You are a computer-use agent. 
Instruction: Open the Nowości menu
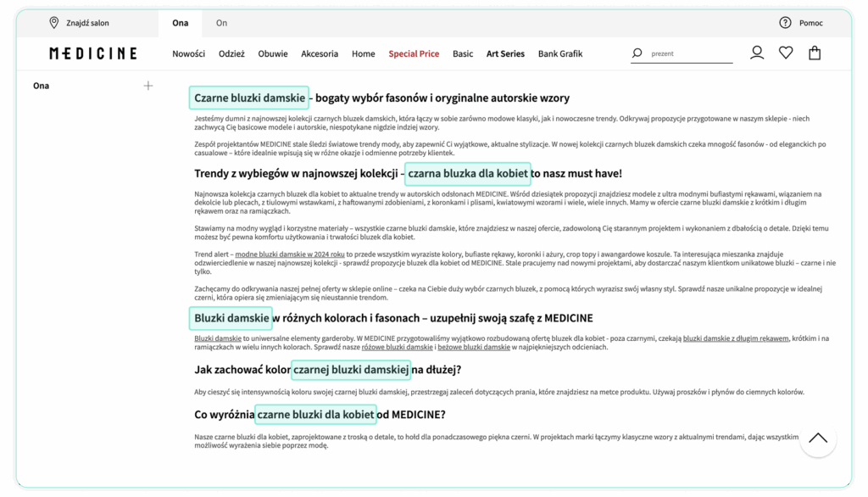coord(188,53)
